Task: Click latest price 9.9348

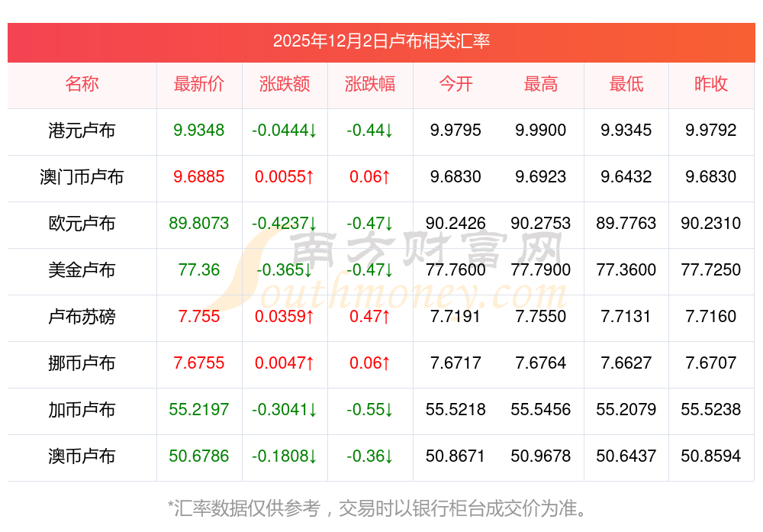Action: (x=199, y=130)
